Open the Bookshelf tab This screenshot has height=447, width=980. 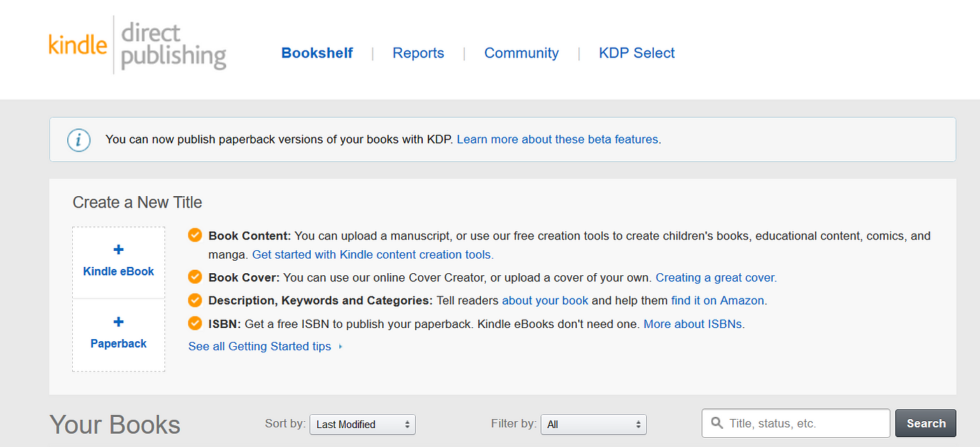tap(317, 53)
